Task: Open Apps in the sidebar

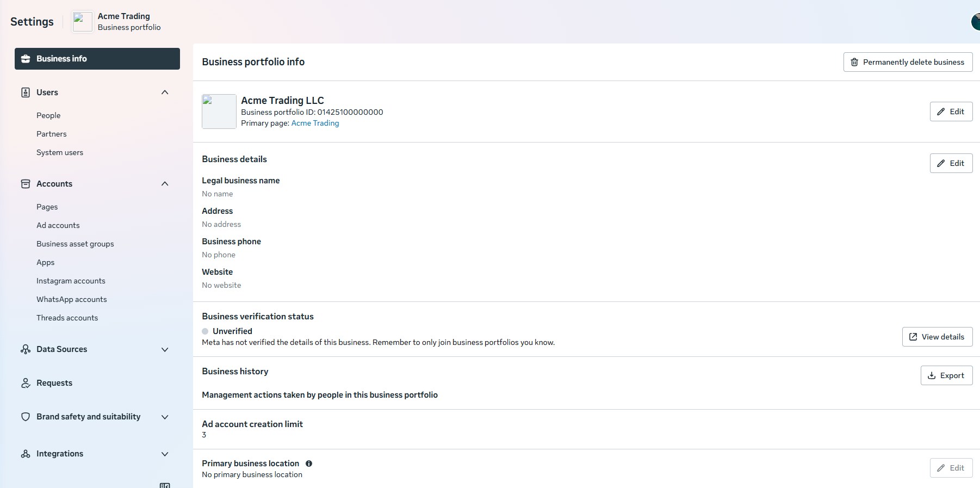Action: point(46,262)
